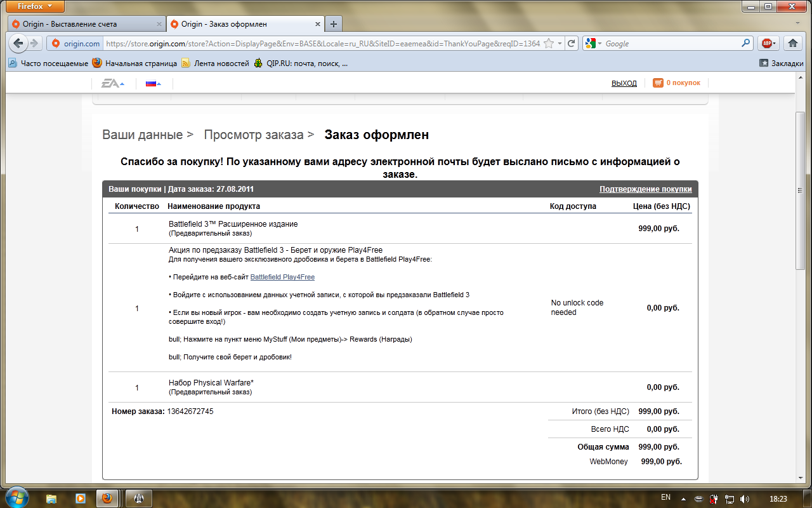
Task: Click the 'Цена (без НДС)' column header
Action: coord(662,206)
